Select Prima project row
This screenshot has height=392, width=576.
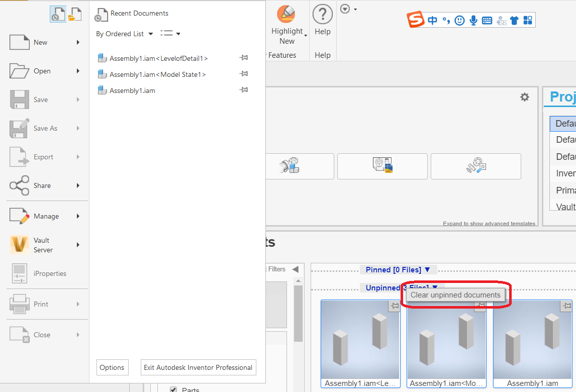click(563, 190)
